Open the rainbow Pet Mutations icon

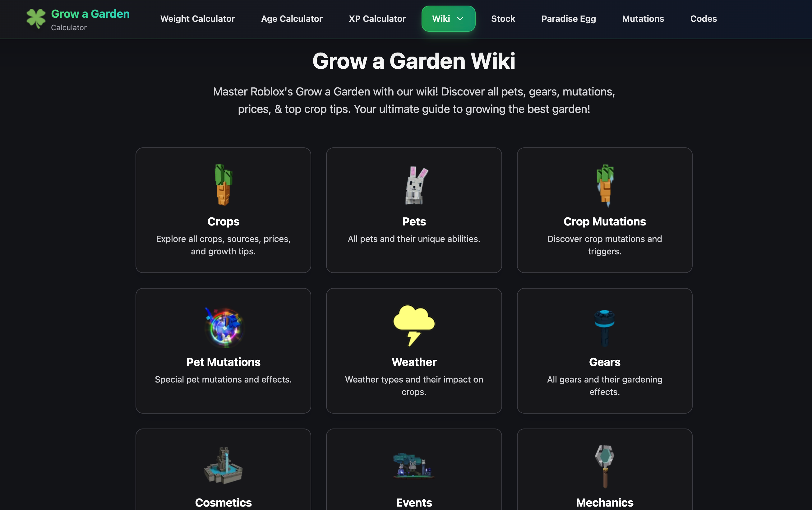(224, 327)
